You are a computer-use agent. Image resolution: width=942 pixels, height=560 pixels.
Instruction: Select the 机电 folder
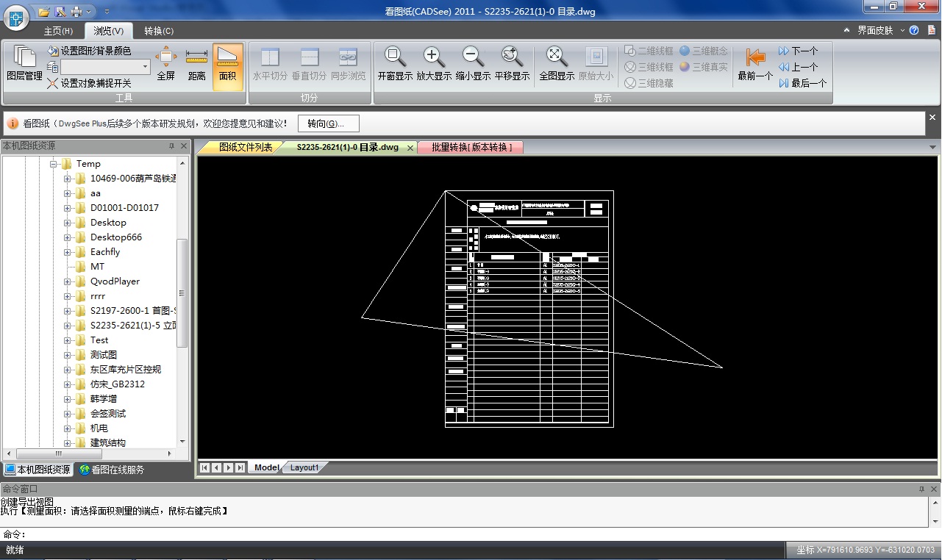click(99, 428)
